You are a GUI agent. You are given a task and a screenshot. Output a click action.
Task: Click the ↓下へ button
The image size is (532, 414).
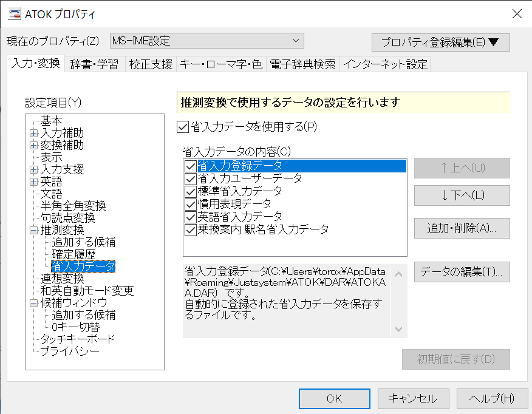462,195
